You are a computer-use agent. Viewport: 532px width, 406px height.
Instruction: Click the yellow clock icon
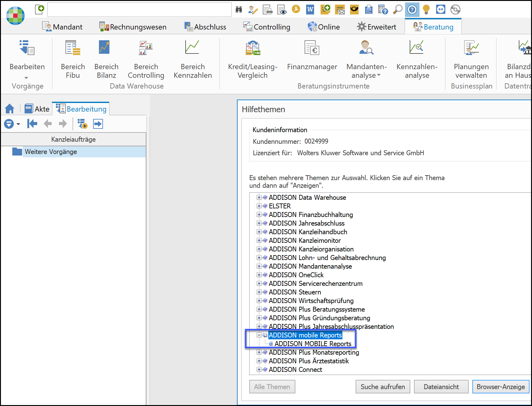(x=296, y=9)
